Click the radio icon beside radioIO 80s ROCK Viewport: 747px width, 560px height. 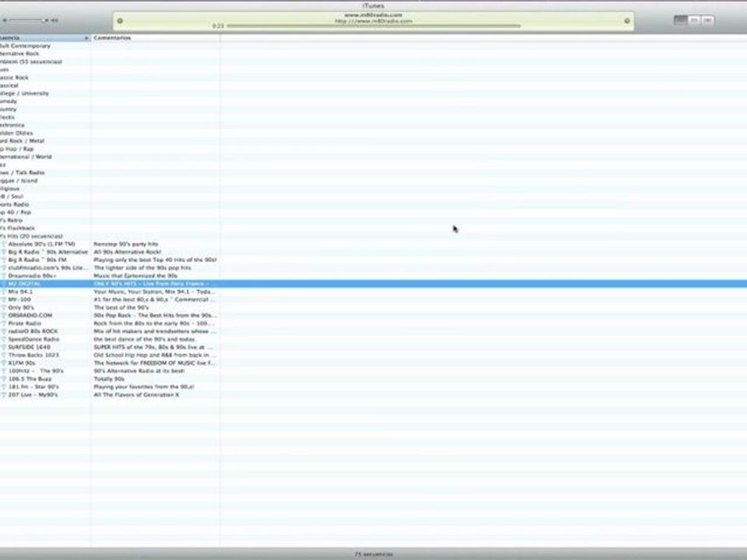pyautogui.click(x=4, y=331)
